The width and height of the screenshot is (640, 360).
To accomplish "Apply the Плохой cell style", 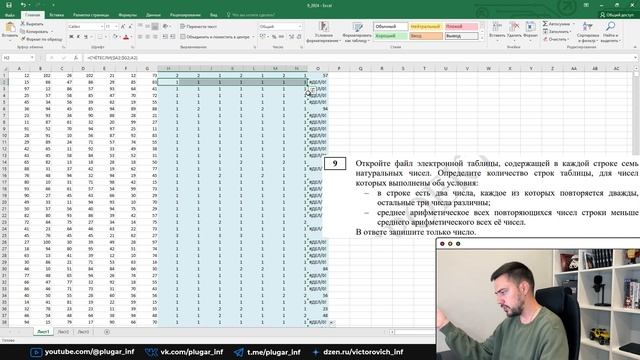I will click(461, 27).
